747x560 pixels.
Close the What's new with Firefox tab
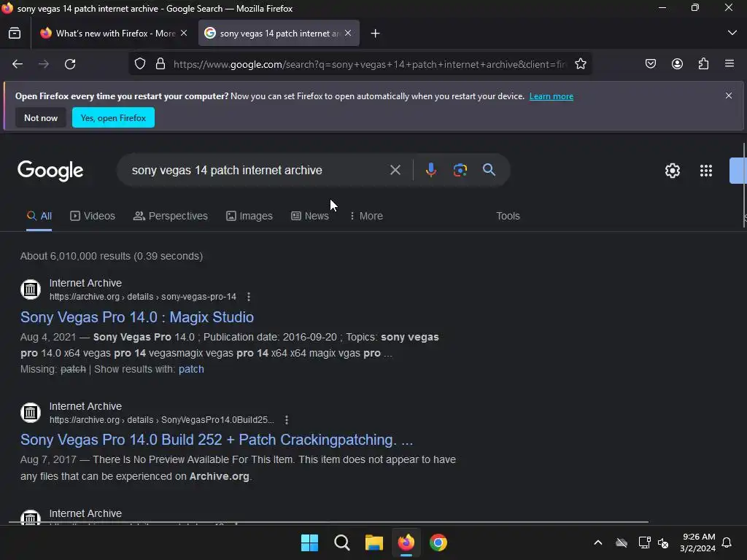[x=184, y=33]
